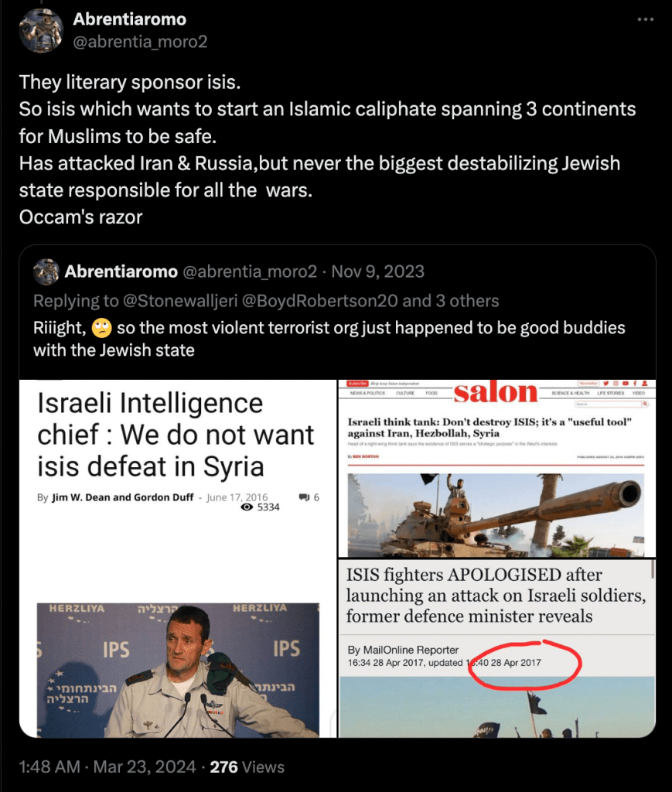Open the ISIS fighters APOLOGISED article image

point(496,648)
